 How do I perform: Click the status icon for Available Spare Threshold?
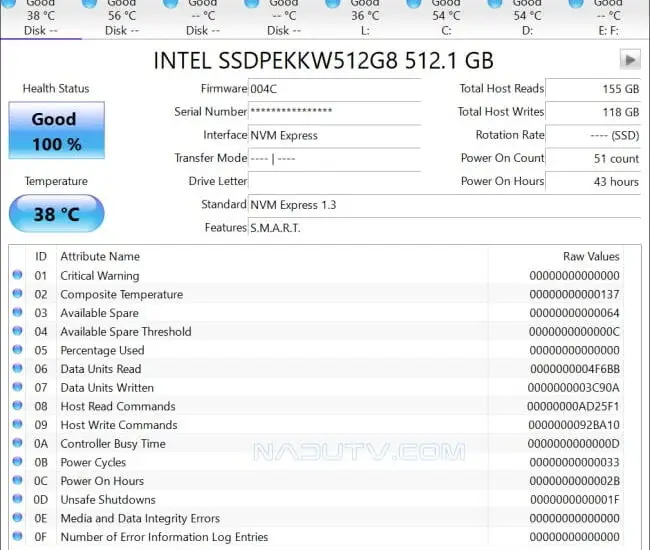pyautogui.click(x=17, y=330)
